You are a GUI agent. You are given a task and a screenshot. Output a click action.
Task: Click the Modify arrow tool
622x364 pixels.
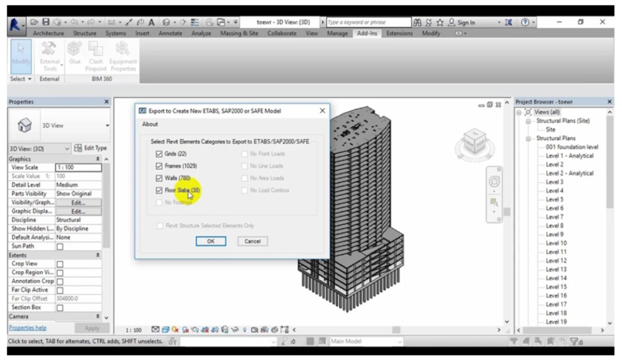21,56
